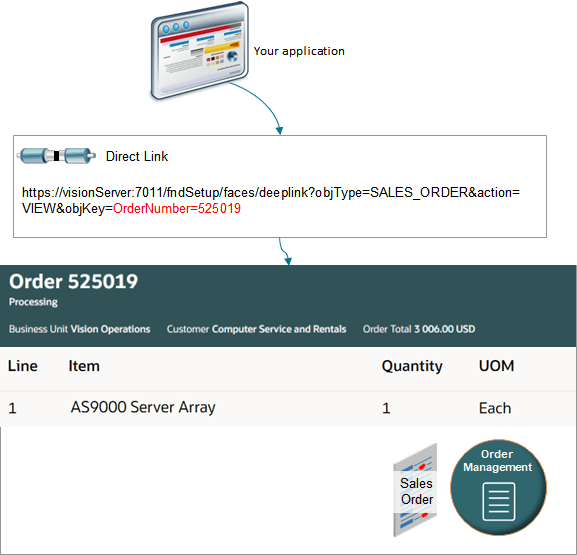Click line number 1 in Line column
The image size is (577, 555).
coord(12,409)
